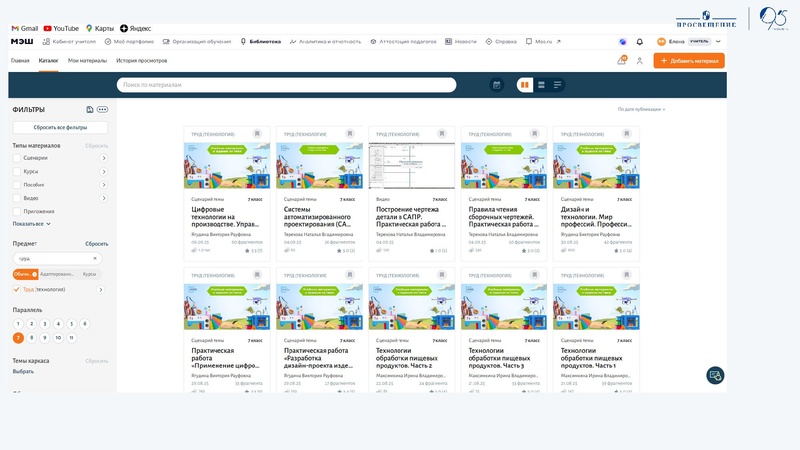The image size is (800, 450).
Task: Switch to compact list view icon
Action: (557, 85)
